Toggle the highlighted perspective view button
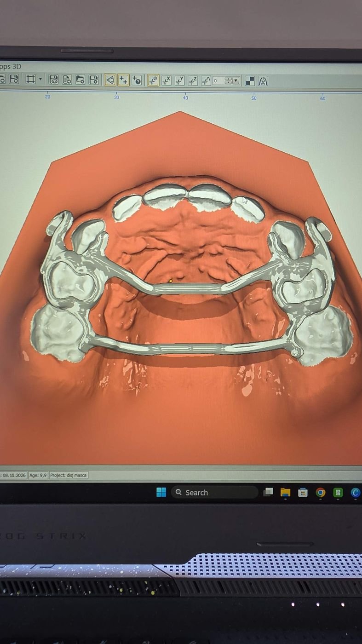Viewport: 362px width, 644px height. click(110, 80)
